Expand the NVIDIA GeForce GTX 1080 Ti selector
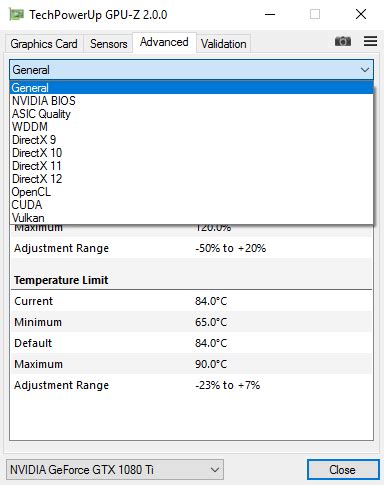The width and height of the screenshot is (384, 485). tap(115, 470)
